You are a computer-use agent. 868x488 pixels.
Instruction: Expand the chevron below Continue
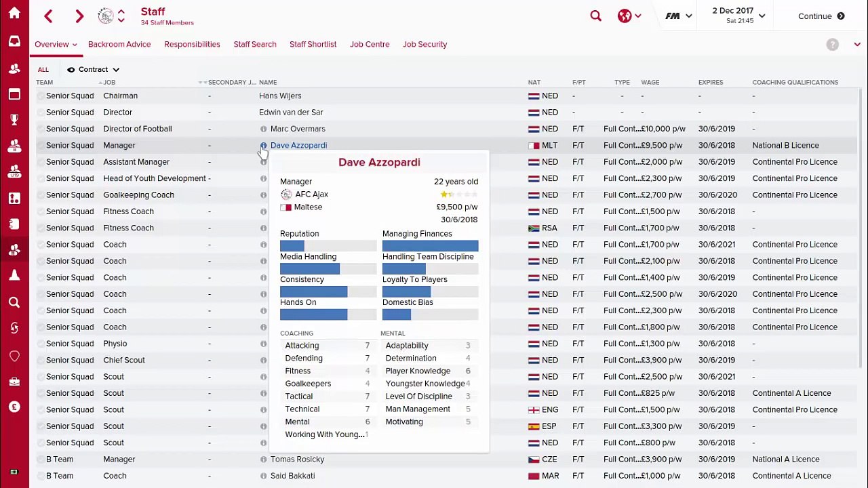857,45
